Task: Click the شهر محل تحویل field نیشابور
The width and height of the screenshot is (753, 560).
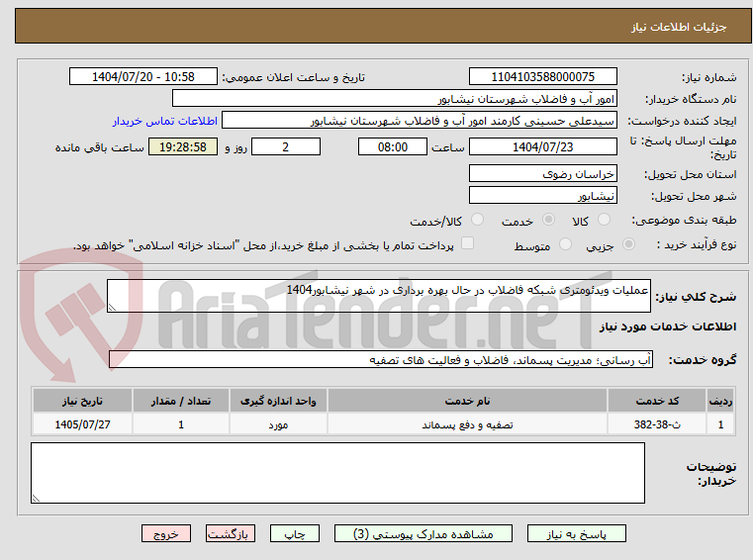Action: [x=542, y=196]
